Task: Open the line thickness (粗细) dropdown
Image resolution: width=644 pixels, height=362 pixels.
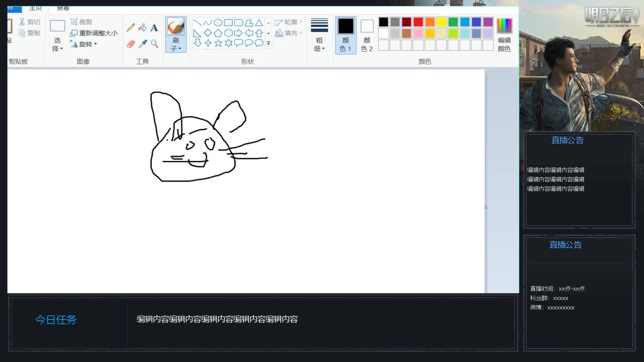Action: point(319,45)
